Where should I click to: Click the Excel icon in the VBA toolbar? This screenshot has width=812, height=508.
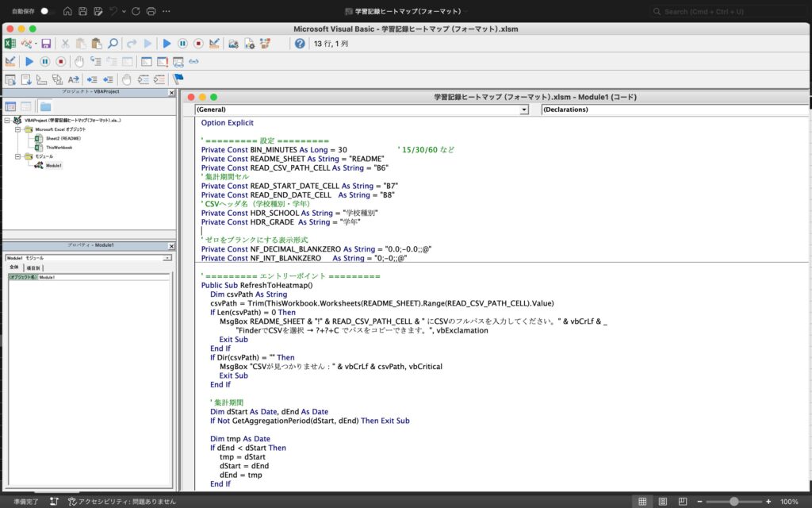click(x=10, y=44)
